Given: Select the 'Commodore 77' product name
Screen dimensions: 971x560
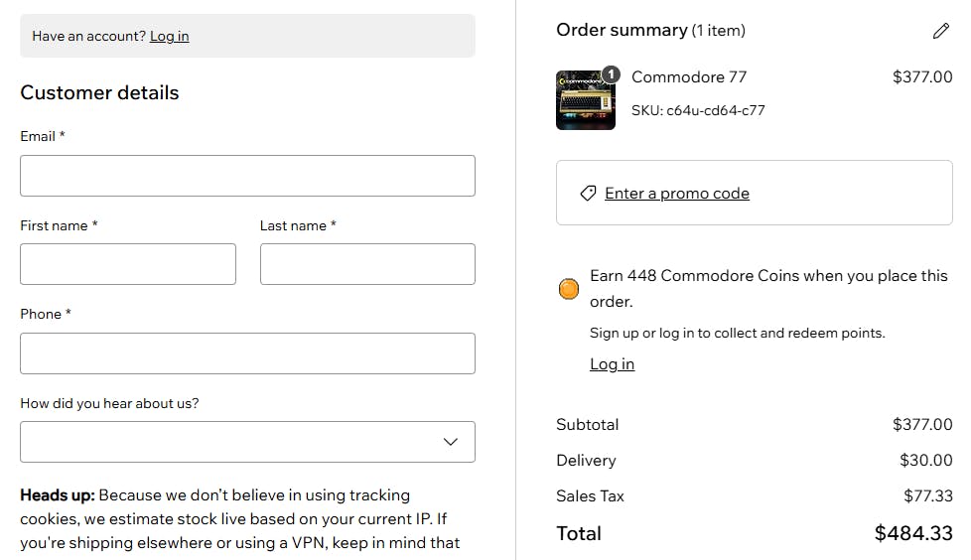Looking at the screenshot, I should (689, 76).
